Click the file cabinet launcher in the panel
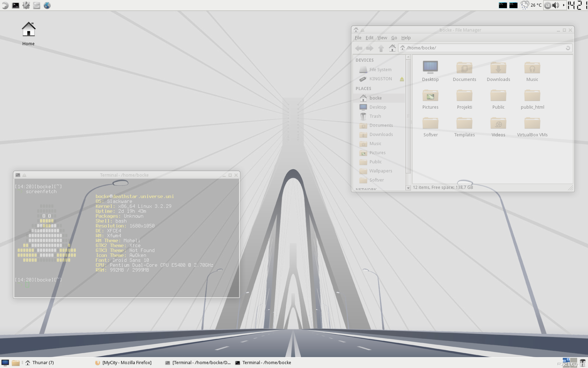 click(37, 5)
